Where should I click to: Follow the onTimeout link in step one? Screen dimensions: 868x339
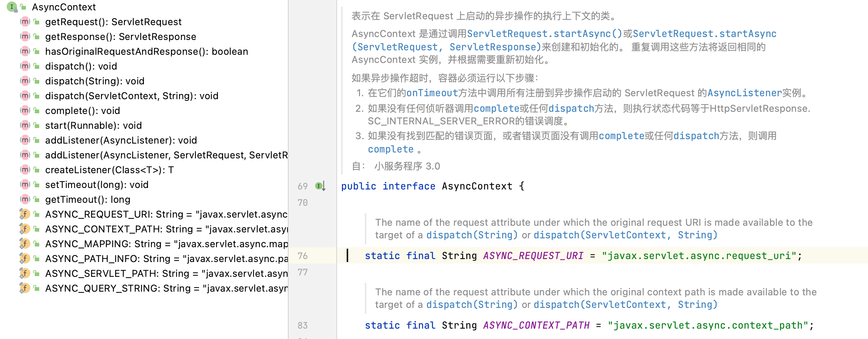point(432,93)
